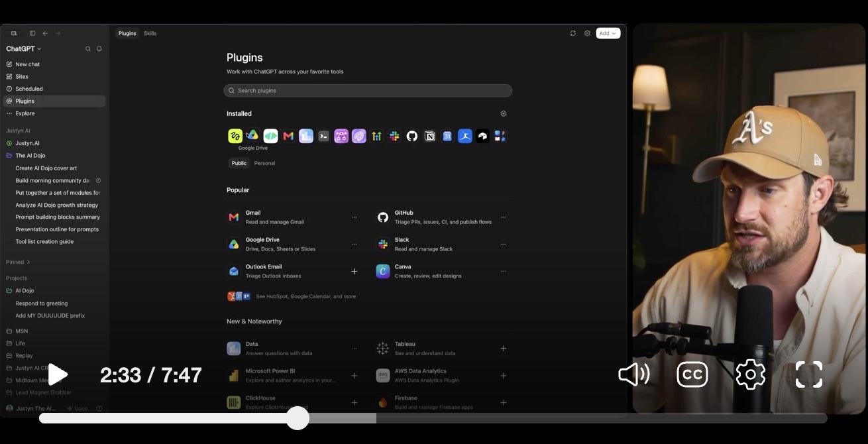
Task: Open the terminal installed plugin icon
Action: point(323,136)
